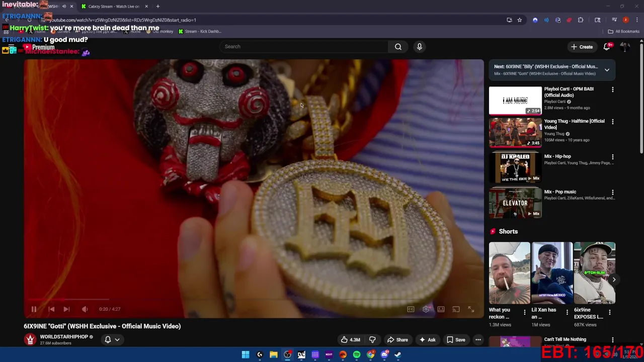The height and width of the screenshot is (362, 644).
Task: Open the Mix - Pop music thumbnail
Action: click(x=515, y=203)
